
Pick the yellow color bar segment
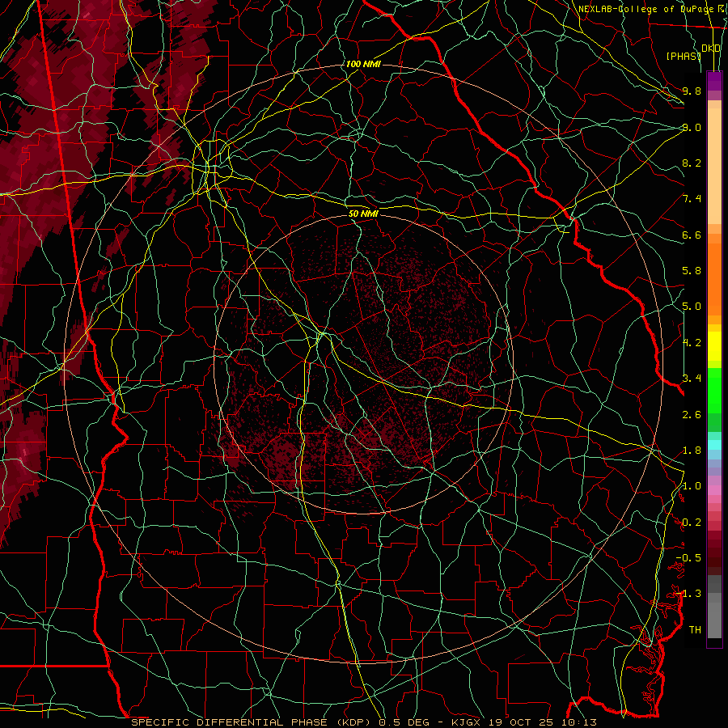(x=714, y=346)
